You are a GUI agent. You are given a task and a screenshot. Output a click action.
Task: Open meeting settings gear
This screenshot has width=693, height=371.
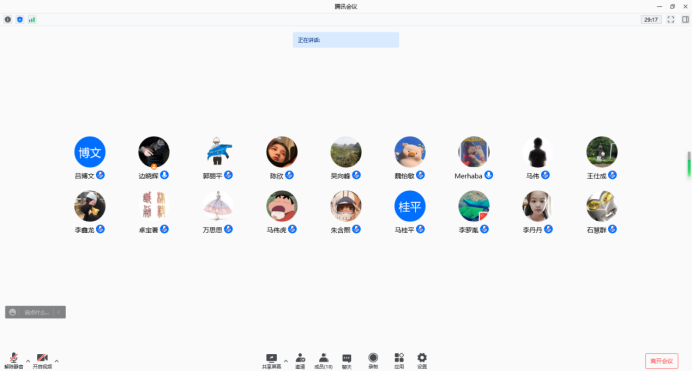(422, 361)
